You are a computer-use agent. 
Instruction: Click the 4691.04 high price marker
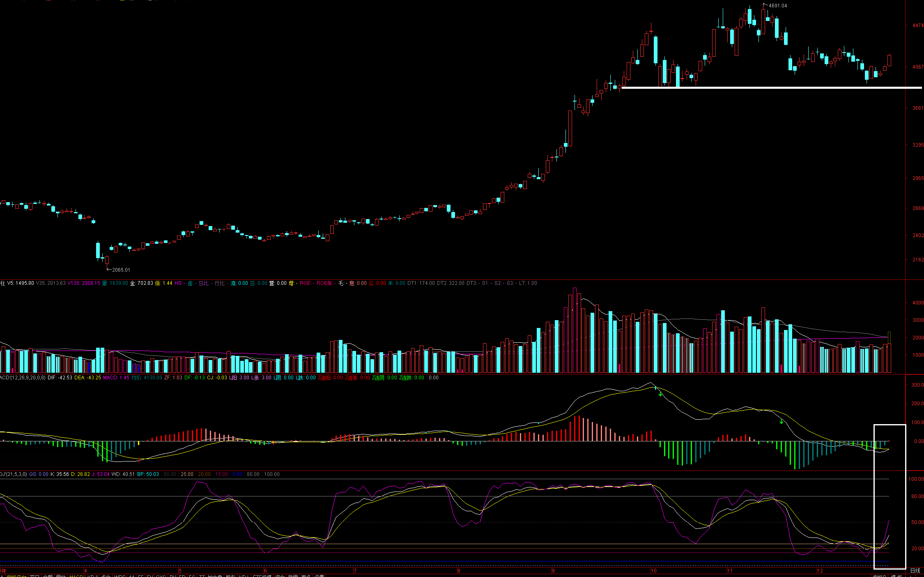[x=777, y=6]
